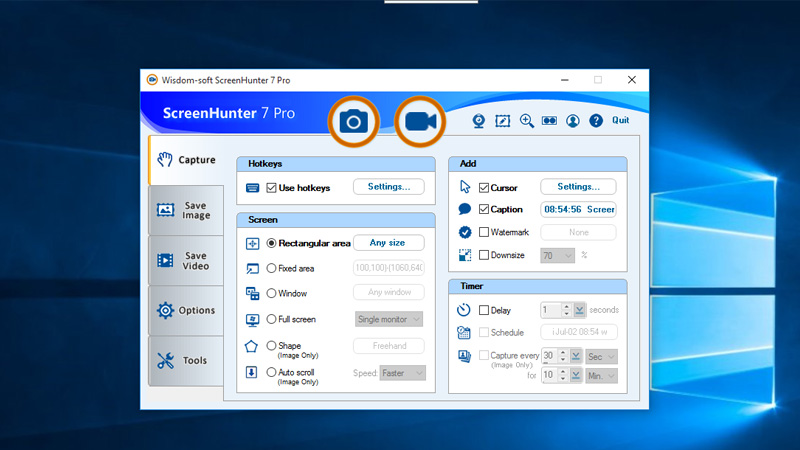The image size is (800, 450).
Task: Open the Options tab
Action: (185, 310)
